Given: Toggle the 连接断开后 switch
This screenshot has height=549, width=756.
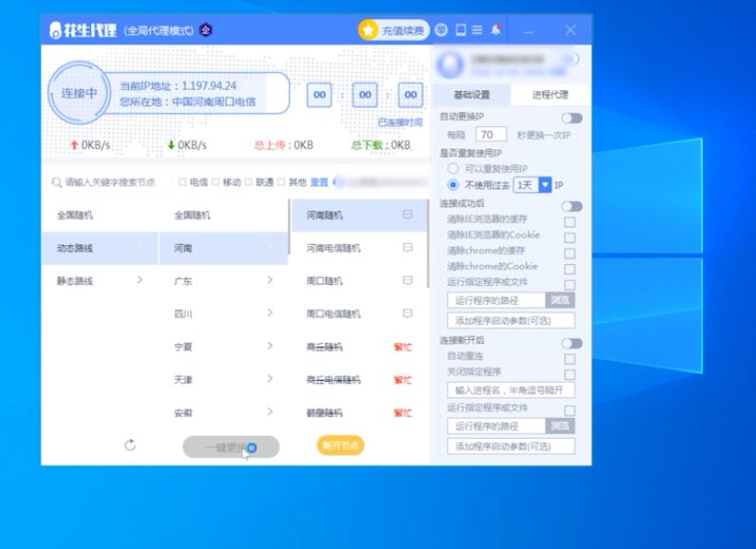Looking at the screenshot, I should click(572, 343).
